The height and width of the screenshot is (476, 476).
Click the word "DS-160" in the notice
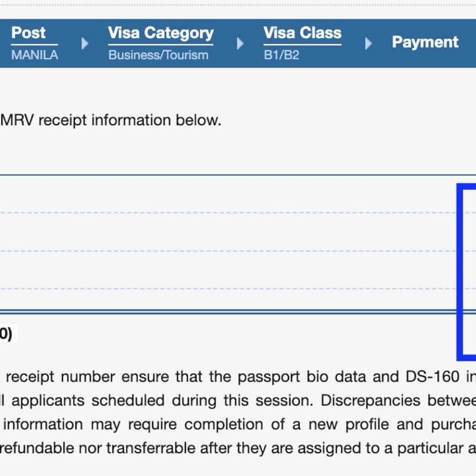pos(432,376)
